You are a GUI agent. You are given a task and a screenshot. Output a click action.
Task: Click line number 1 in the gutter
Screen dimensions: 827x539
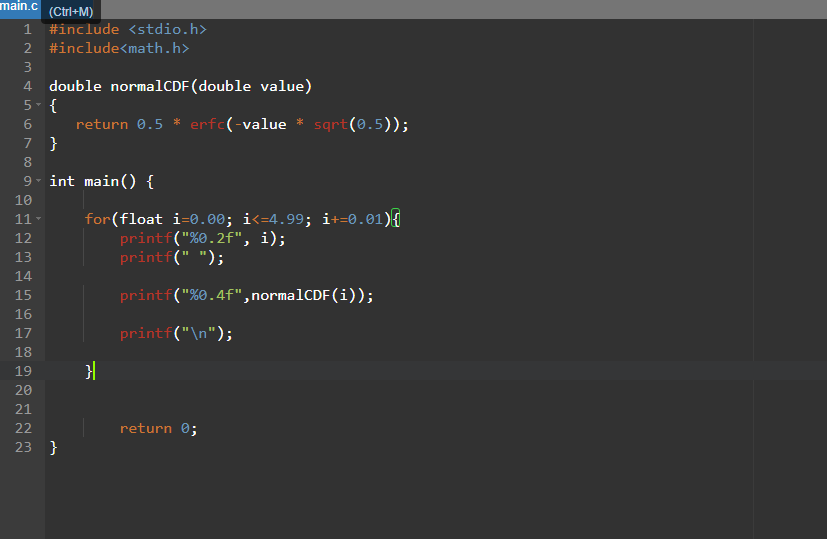click(x=27, y=30)
